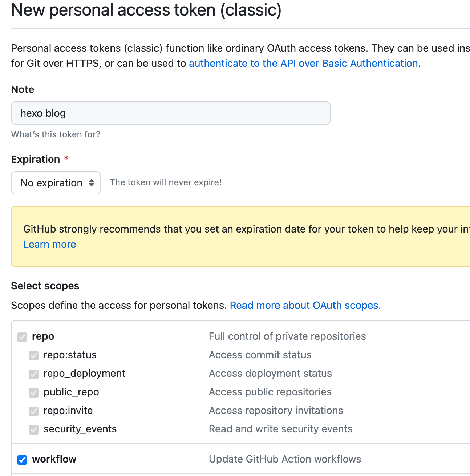Click the repo:invite label text
The width and height of the screenshot is (470, 476).
pyautogui.click(x=68, y=410)
